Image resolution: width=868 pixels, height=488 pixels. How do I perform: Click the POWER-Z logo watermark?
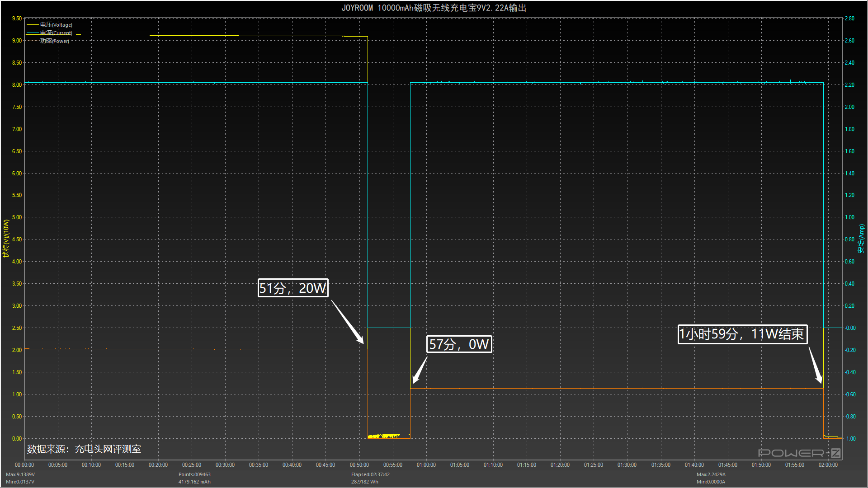click(x=799, y=453)
